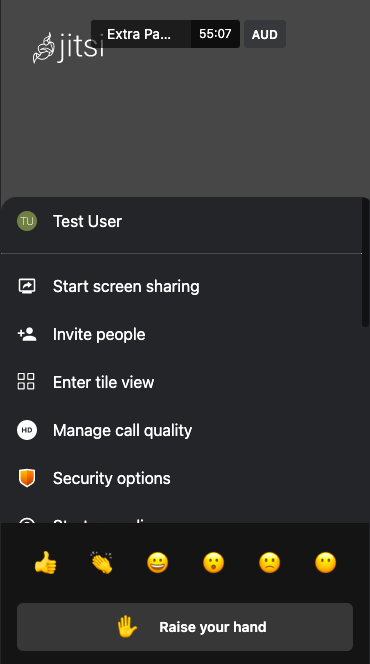Send the surprised face reaction
Image resolution: width=370 pixels, height=664 pixels.
coord(213,563)
